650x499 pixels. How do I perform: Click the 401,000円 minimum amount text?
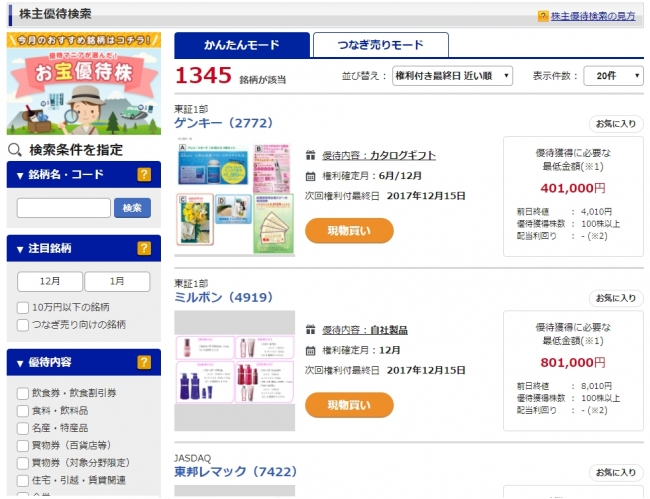point(573,188)
